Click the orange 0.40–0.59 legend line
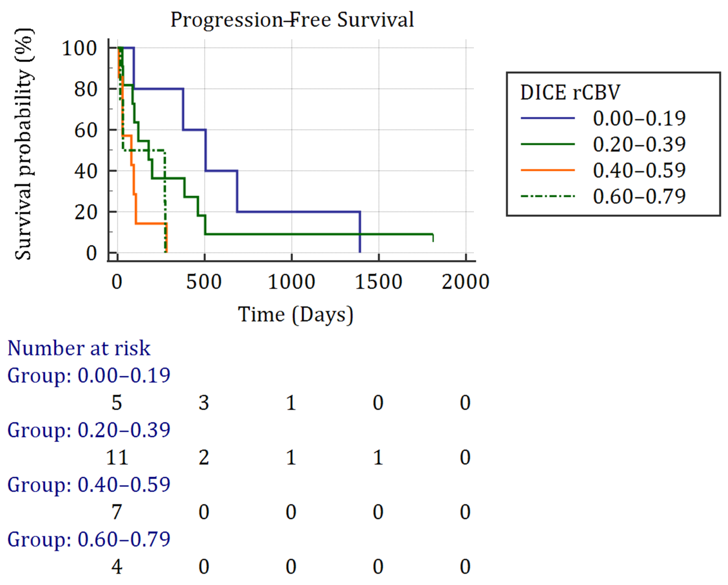This screenshot has height=585, width=728. [547, 170]
